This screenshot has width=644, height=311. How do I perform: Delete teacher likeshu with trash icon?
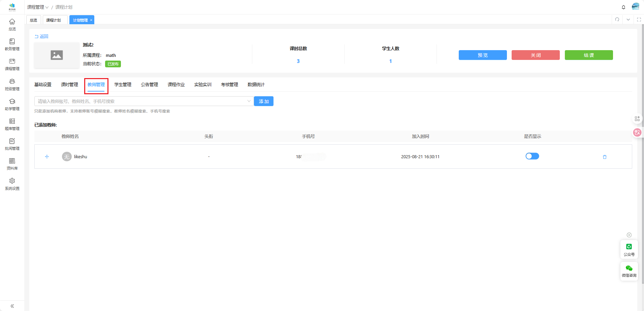pyautogui.click(x=605, y=157)
